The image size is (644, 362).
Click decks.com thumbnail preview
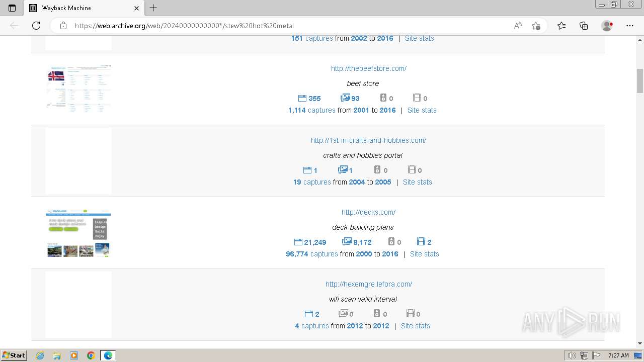pyautogui.click(x=78, y=233)
